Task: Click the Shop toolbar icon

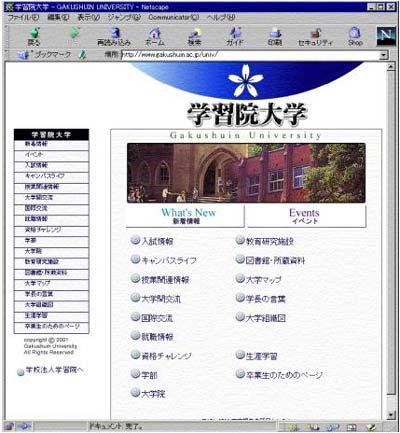Action: point(355,36)
